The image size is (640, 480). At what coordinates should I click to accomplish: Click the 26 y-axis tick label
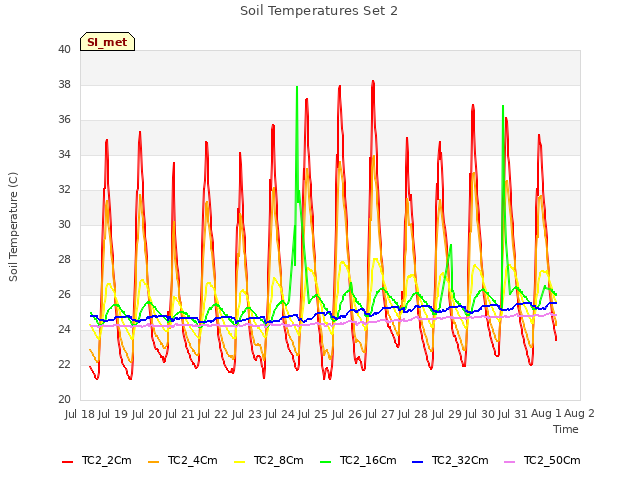64,295
